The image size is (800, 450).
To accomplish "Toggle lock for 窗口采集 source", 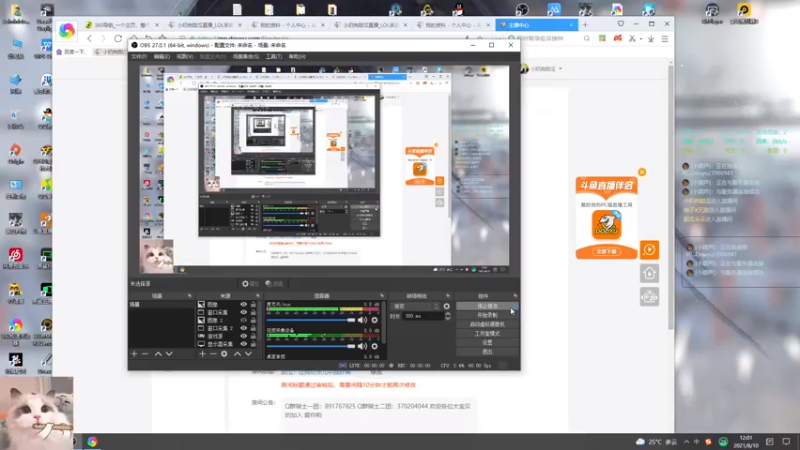I will click(253, 312).
